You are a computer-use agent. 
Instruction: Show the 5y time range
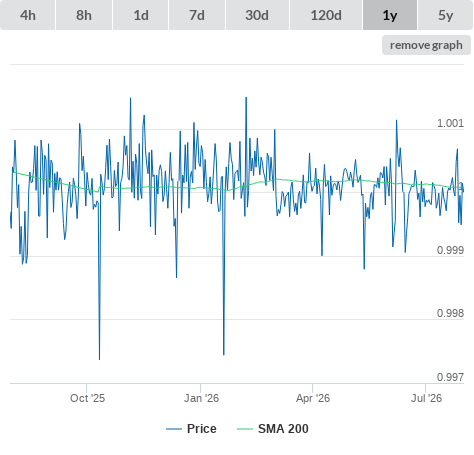[445, 15]
